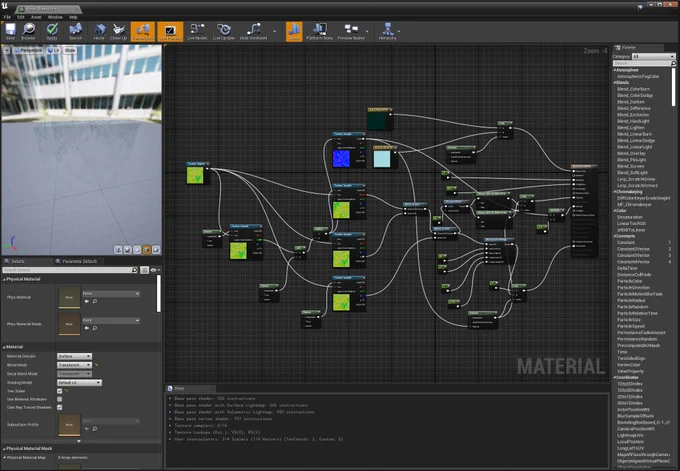Click the Browse magnifier icon in toolbar

(x=29, y=31)
